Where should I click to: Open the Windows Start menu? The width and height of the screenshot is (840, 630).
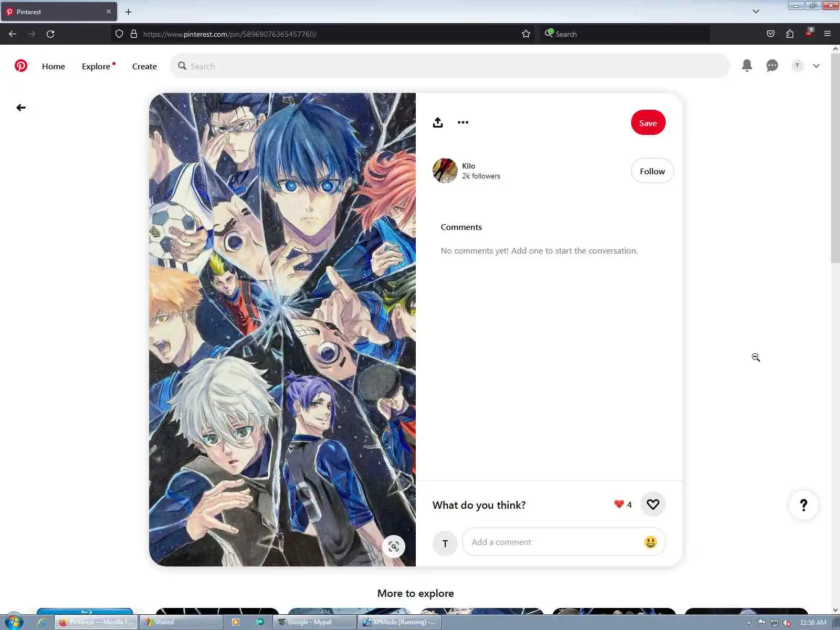(x=14, y=622)
